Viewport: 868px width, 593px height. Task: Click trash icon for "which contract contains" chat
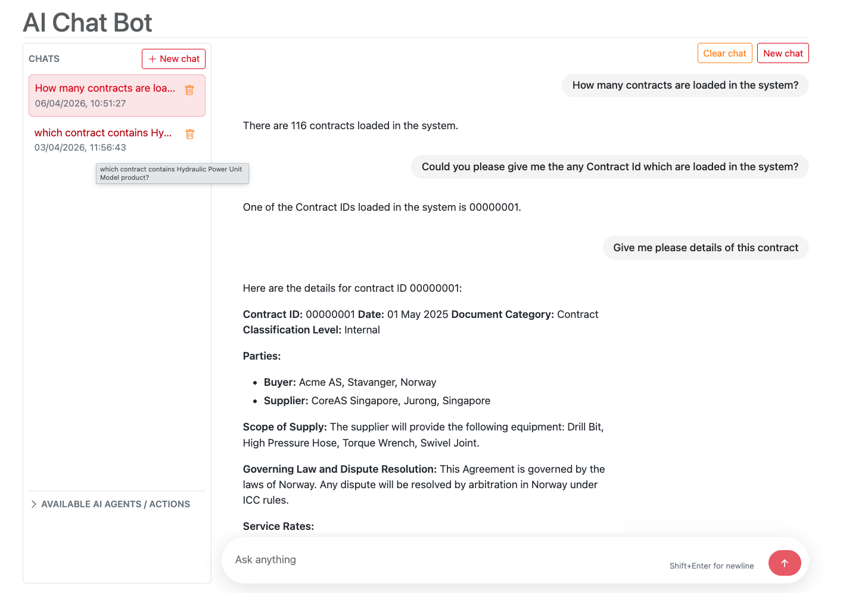coord(189,134)
